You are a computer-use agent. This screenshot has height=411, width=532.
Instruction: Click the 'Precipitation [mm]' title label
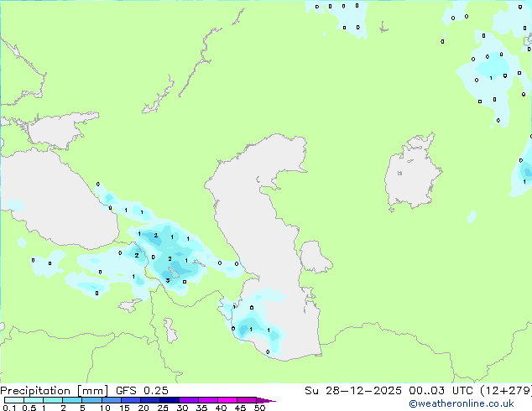click(x=55, y=391)
